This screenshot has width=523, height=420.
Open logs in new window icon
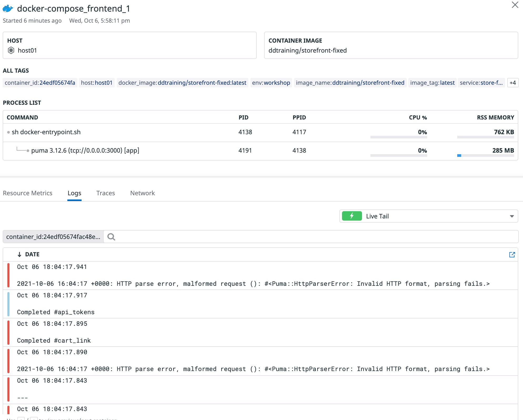(512, 254)
